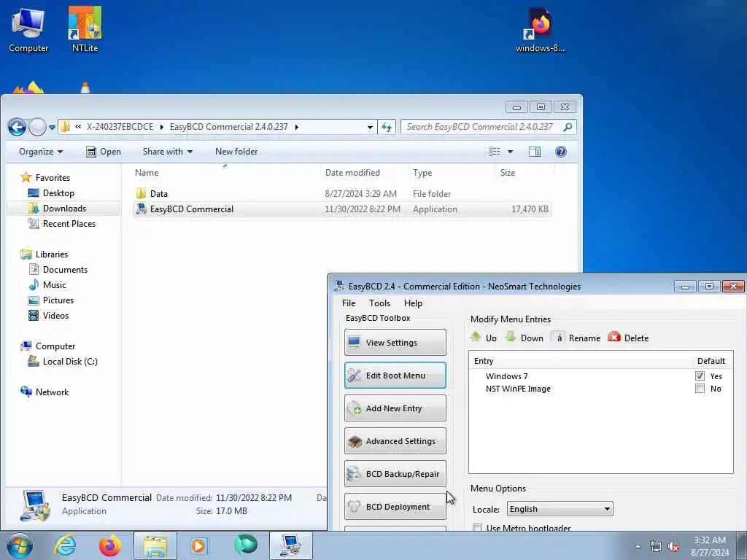The width and height of the screenshot is (747, 560).
Task: Open Favorites in navigation pane
Action: tap(53, 178)
